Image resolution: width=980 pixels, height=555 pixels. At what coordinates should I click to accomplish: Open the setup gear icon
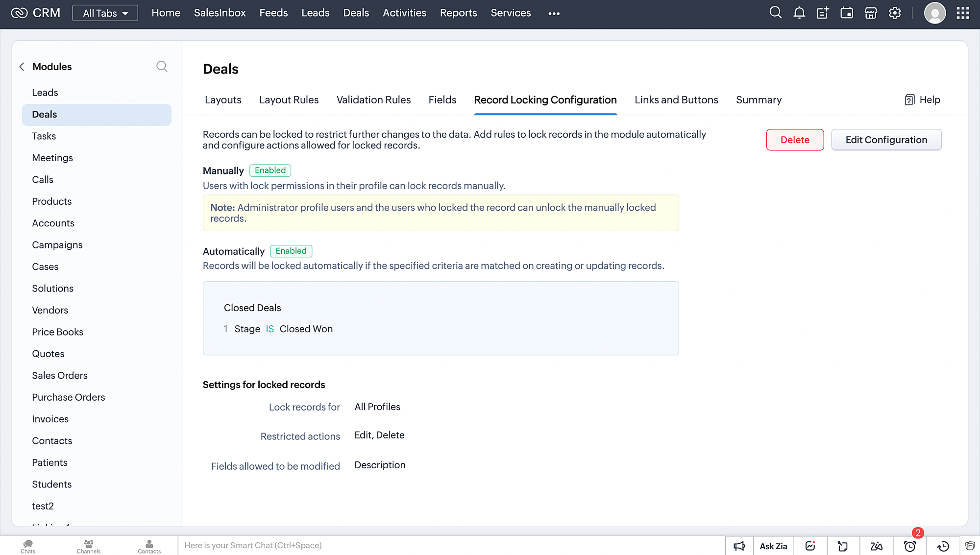(895, 13)
